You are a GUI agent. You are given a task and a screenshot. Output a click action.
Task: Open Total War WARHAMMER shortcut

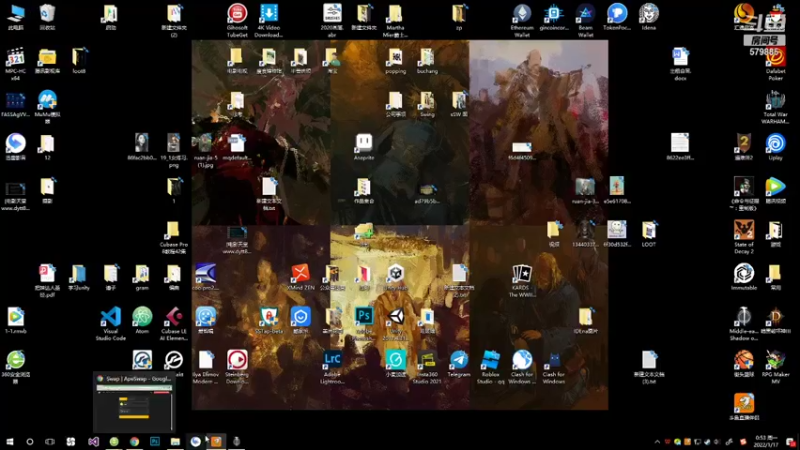coord(775,107)
